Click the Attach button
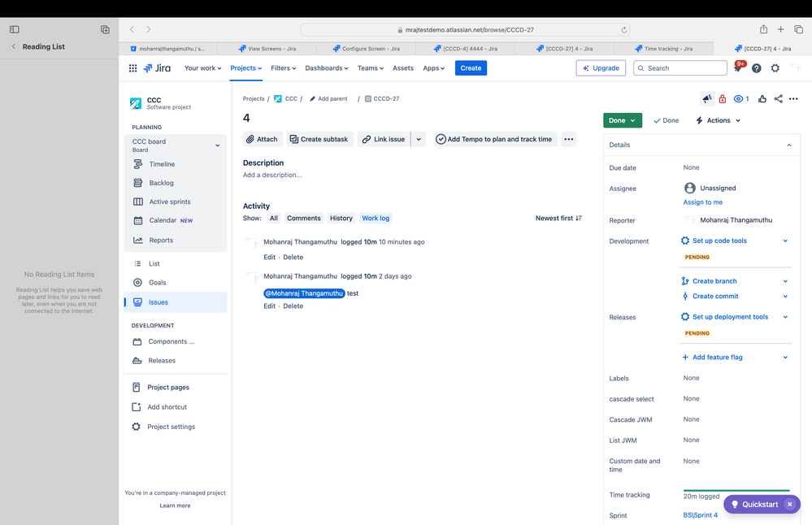The width and height of the screenshot is (812, 525). pos(263,139)
